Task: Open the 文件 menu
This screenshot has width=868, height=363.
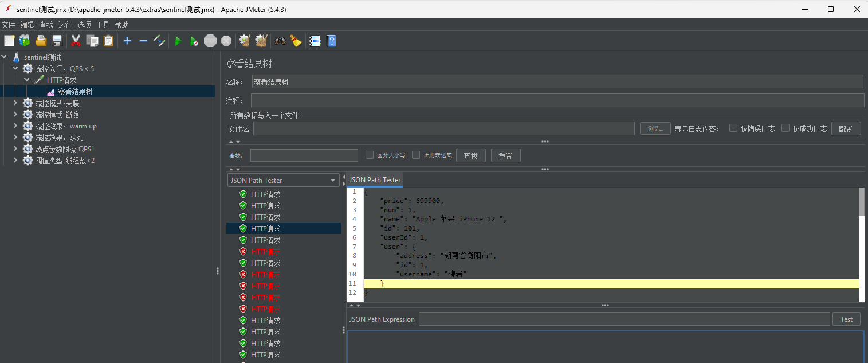Action: 8,25
